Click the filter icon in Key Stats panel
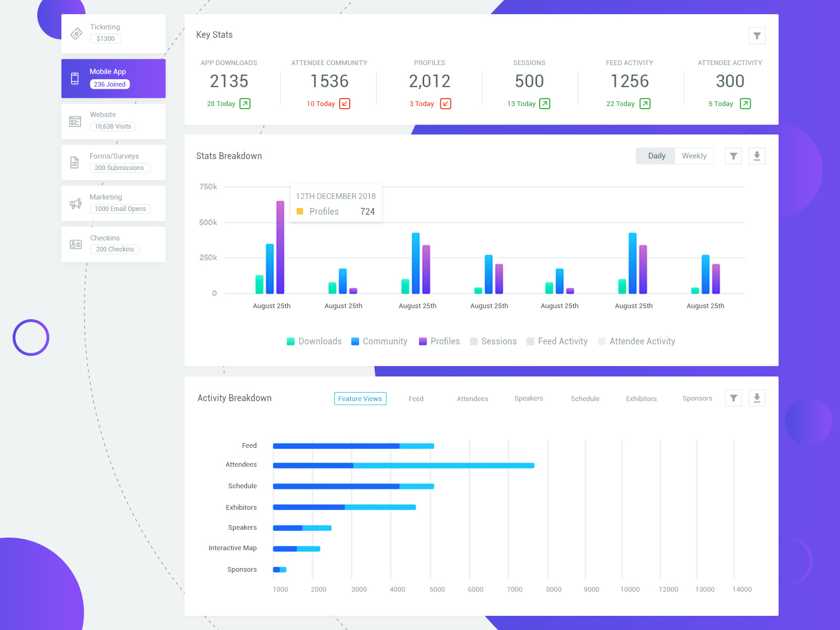 [757, 36]
